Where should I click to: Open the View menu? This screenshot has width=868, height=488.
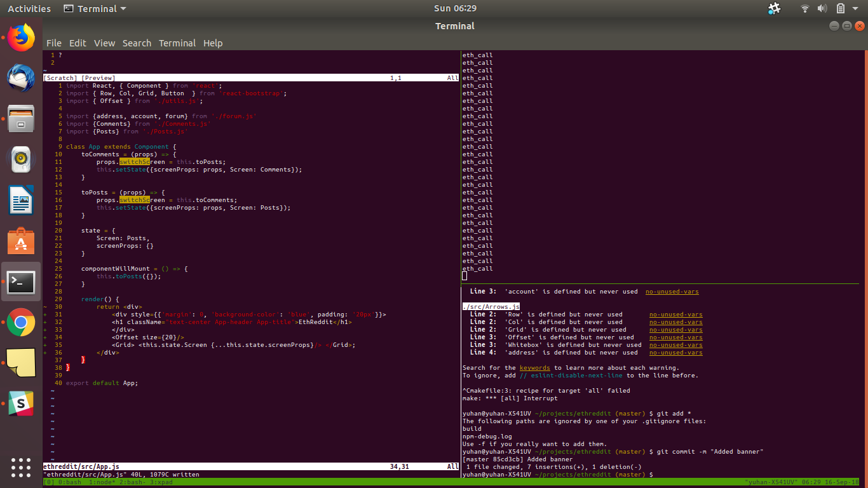[x=104, y=43]
